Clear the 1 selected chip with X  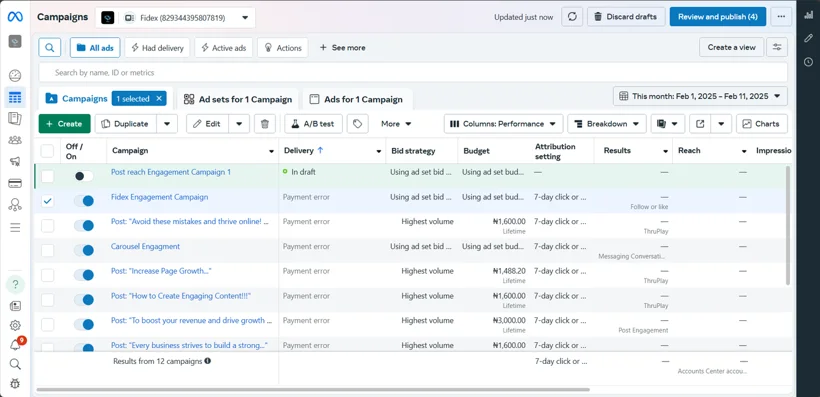coord(160,98)
